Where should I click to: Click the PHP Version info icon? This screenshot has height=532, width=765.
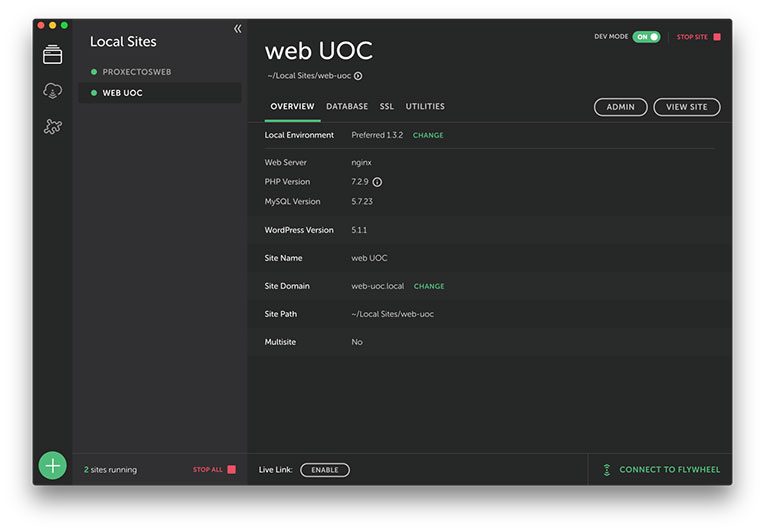point(377,182)
